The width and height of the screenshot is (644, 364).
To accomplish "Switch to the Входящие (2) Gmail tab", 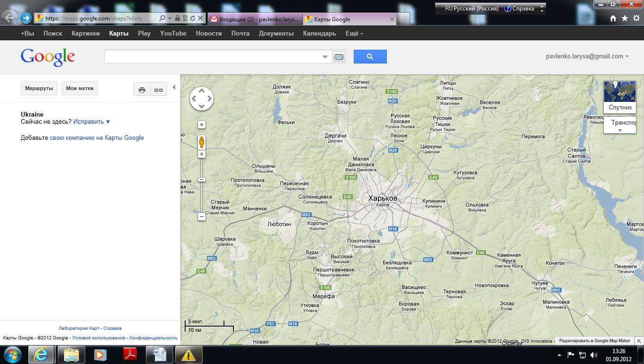I will [255, 19].
